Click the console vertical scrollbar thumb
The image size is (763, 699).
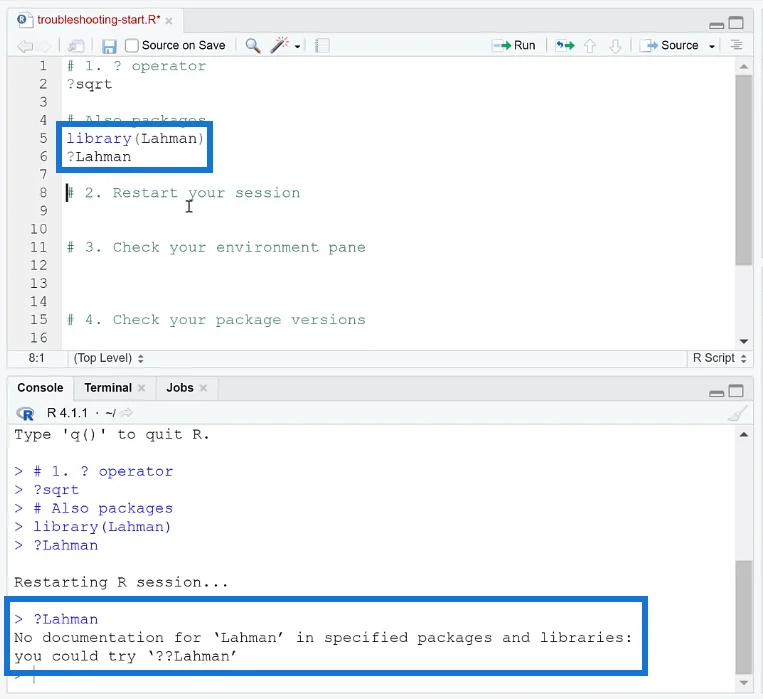(744, 617)
